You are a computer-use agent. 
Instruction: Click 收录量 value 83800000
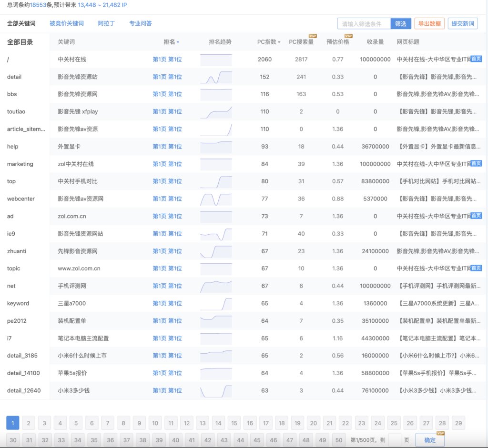[x=375, y=181]
